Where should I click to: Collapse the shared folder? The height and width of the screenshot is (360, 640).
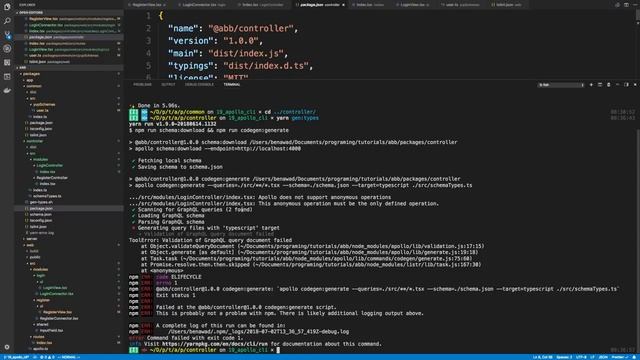point(42,324)
